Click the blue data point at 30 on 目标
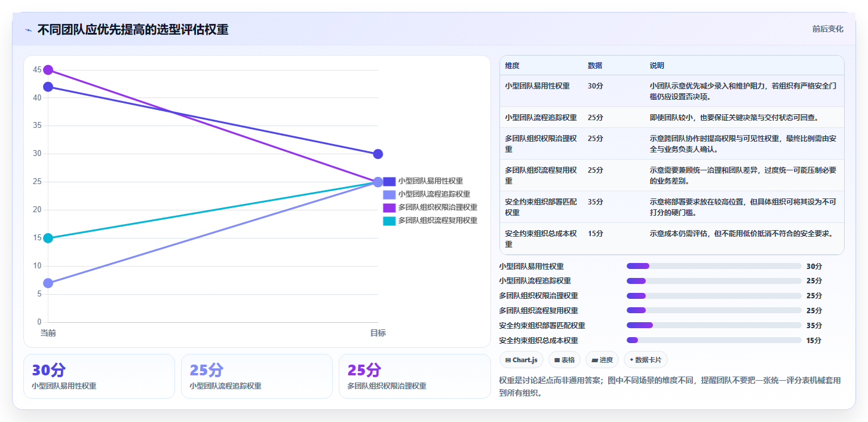868x422 pixels. click(378, 154)
